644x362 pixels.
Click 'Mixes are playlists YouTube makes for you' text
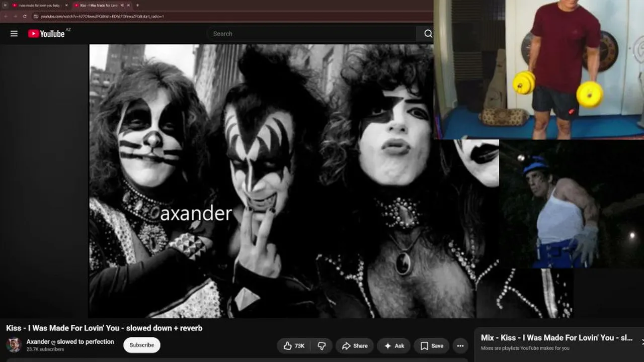525,348
